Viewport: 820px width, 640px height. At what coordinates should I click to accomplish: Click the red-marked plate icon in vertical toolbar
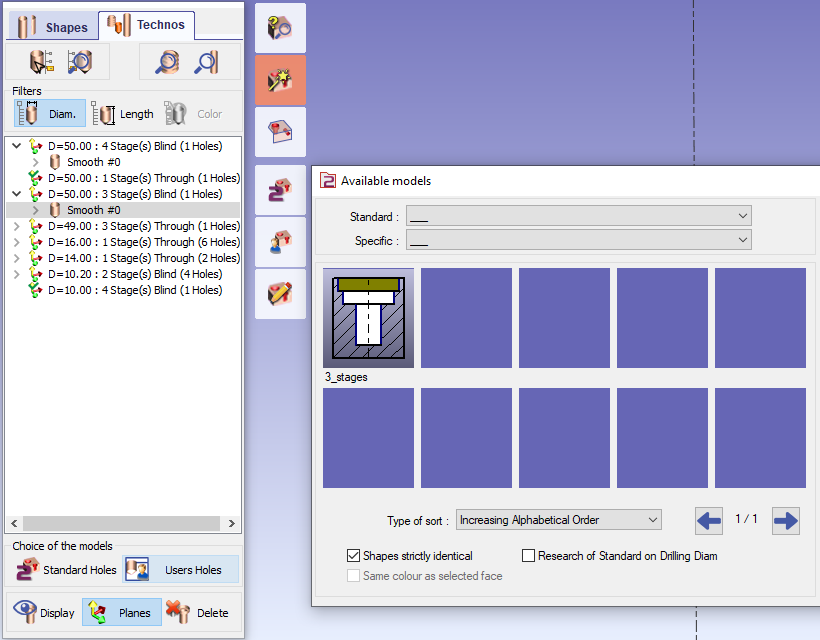click(x=280, y=132)
